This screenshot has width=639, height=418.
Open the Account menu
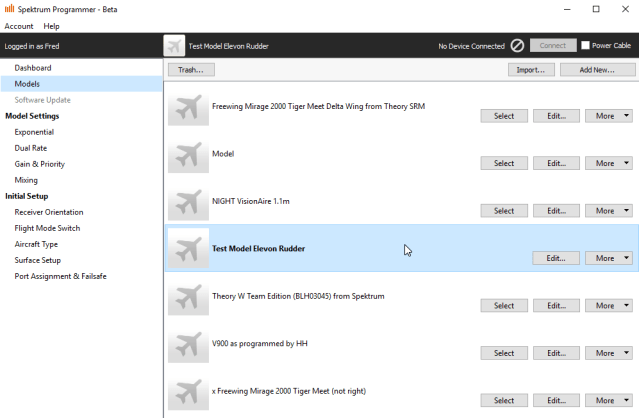point(19,26)
